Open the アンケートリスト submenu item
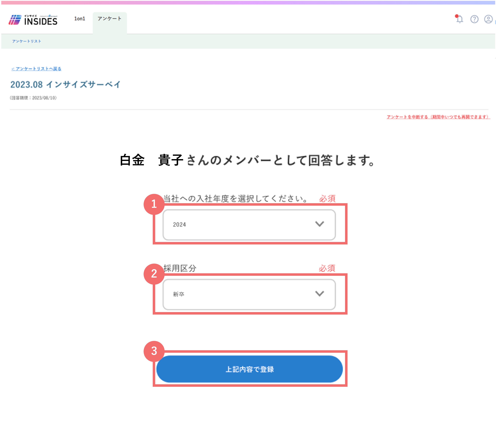This screenshot has width=496, height=448. pos(27,41)
